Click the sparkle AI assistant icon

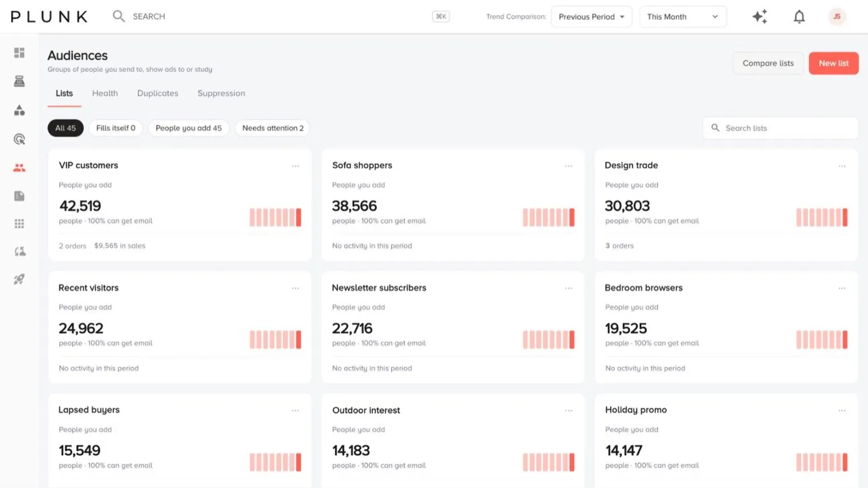pyautogui.click(x=759, y=17)
